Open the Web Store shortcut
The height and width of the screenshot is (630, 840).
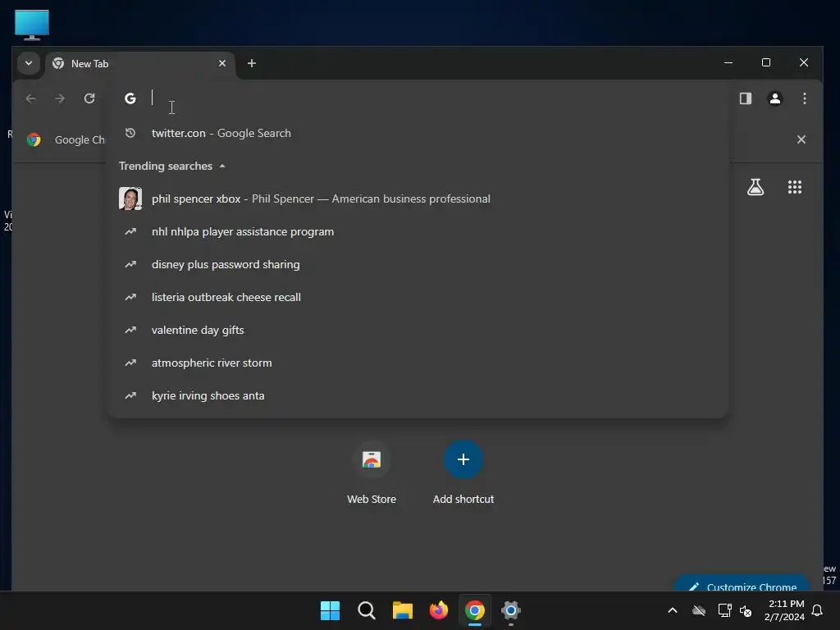pyautogui.click(x=372, y=472)
